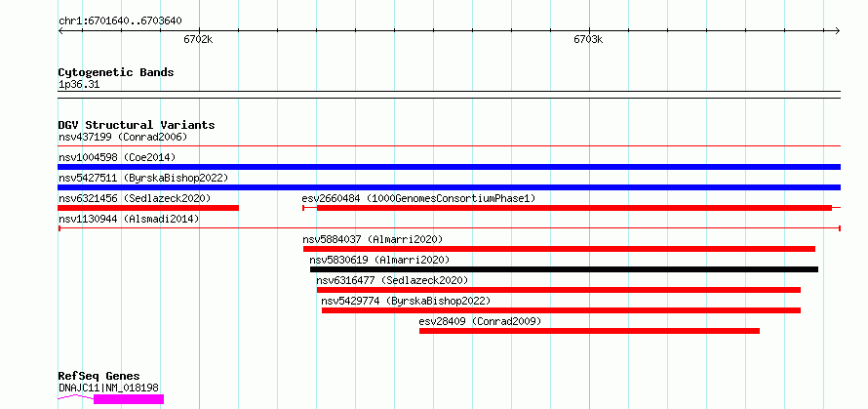The width and height of the screenshot is (868, 409).
Task: Click the short red nsv6321456 bar
Action: 148,208
